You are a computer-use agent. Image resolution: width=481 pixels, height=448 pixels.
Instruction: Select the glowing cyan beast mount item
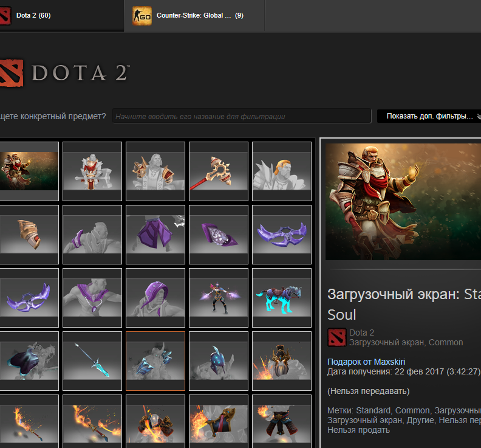coord(282,298)
